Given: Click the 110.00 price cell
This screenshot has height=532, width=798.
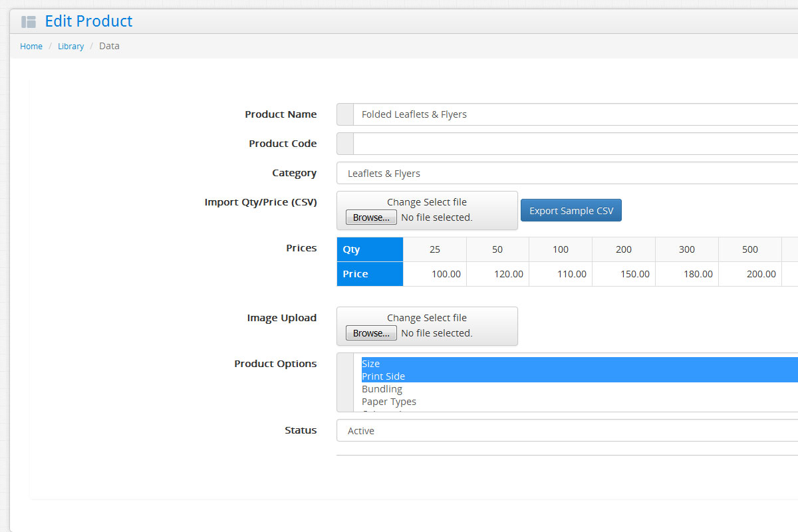Looking at the screenshot, I should pos(561,274).
